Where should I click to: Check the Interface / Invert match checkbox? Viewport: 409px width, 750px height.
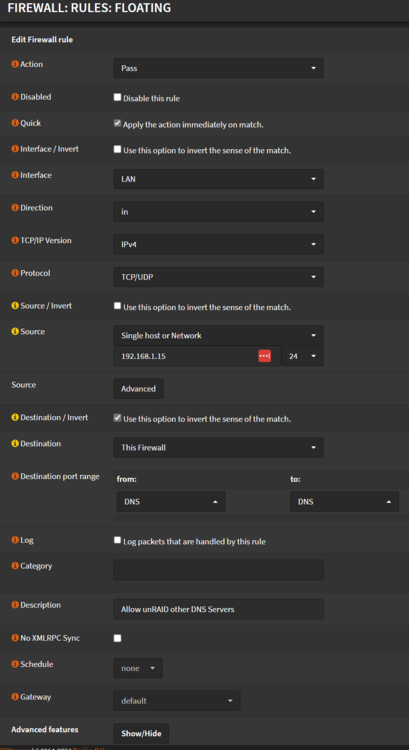point(117,149)
